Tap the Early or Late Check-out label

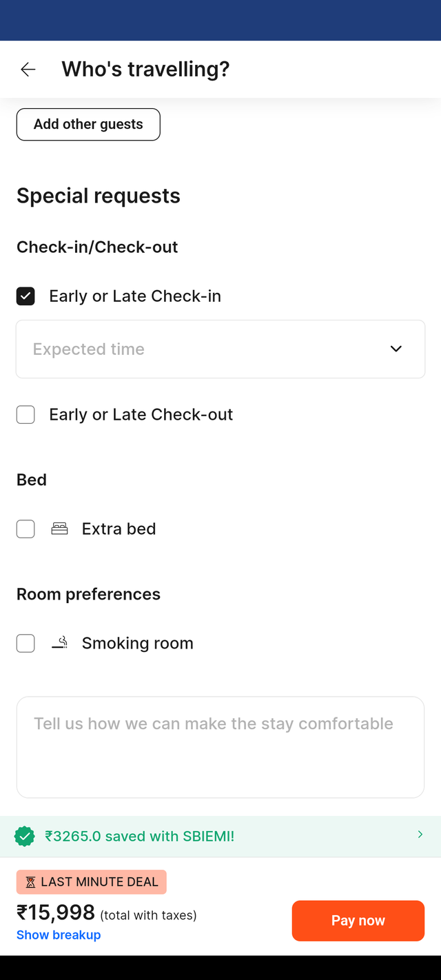tap(141, 414)
